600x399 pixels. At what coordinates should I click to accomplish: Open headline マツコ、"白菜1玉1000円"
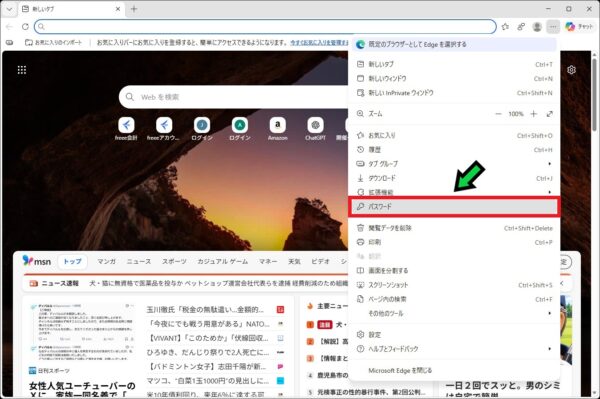point(208,381)
